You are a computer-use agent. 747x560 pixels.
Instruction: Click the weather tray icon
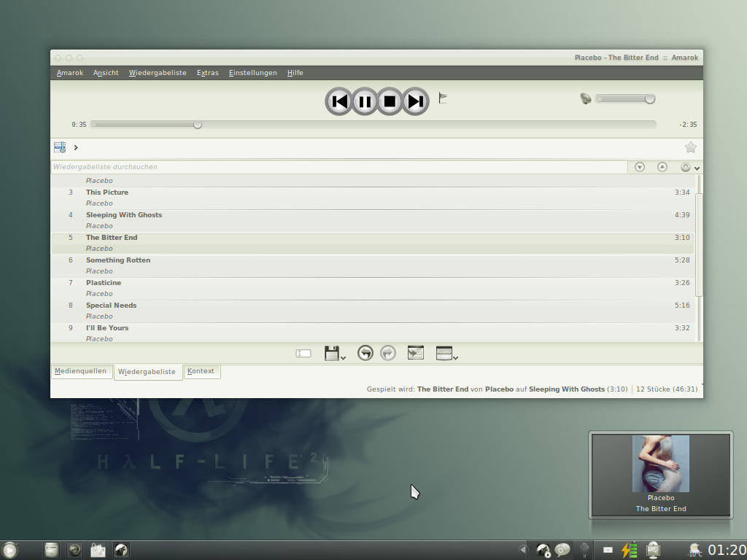(x=694, y=550)
